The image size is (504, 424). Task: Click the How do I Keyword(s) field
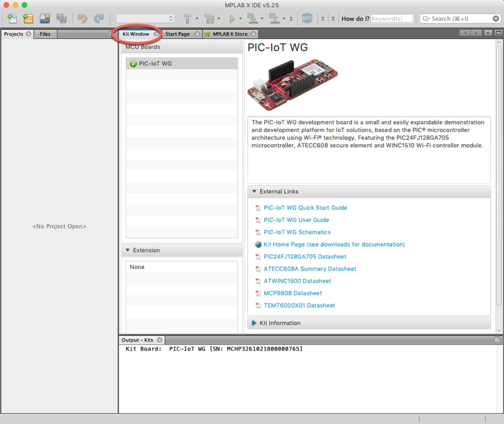392,18
